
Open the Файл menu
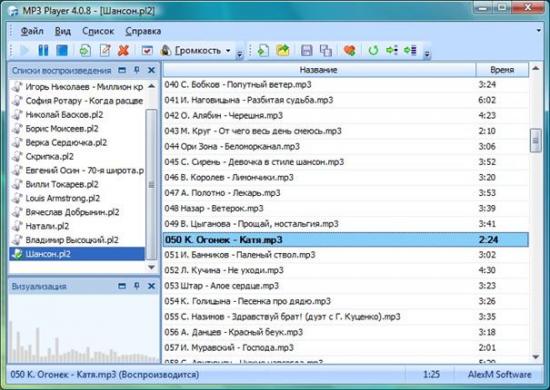32,31
